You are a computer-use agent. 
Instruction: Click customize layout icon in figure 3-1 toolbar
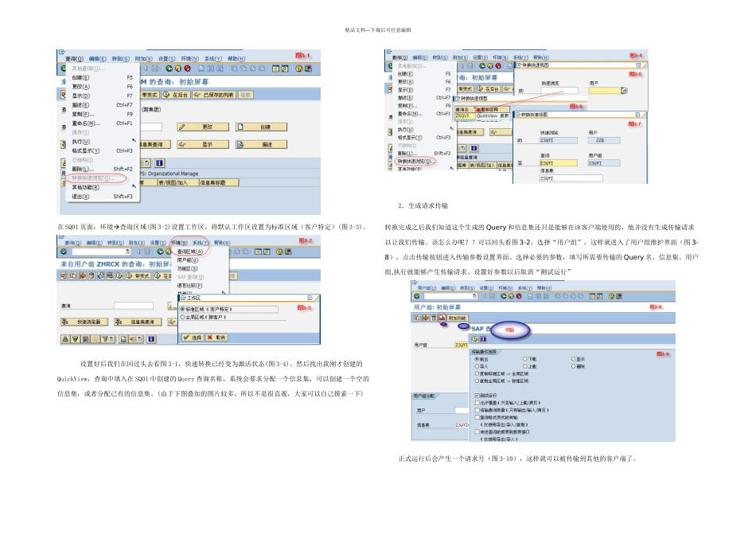[x=308, y=69]
